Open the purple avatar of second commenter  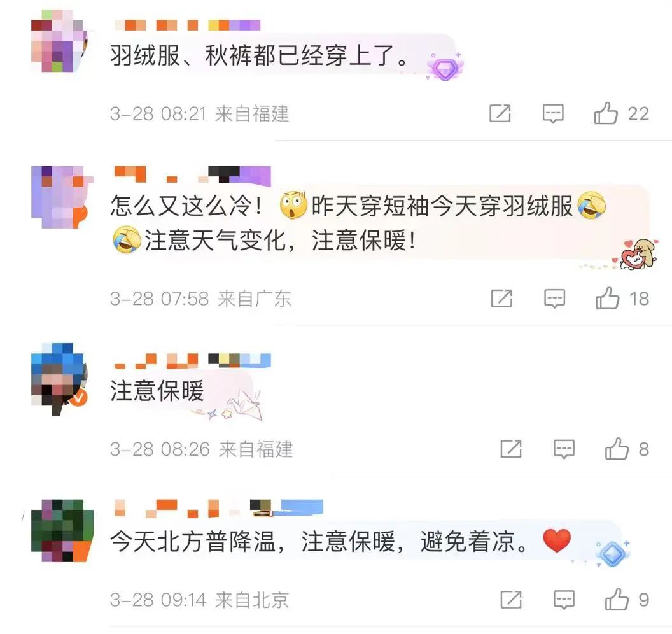pos(60,197)
